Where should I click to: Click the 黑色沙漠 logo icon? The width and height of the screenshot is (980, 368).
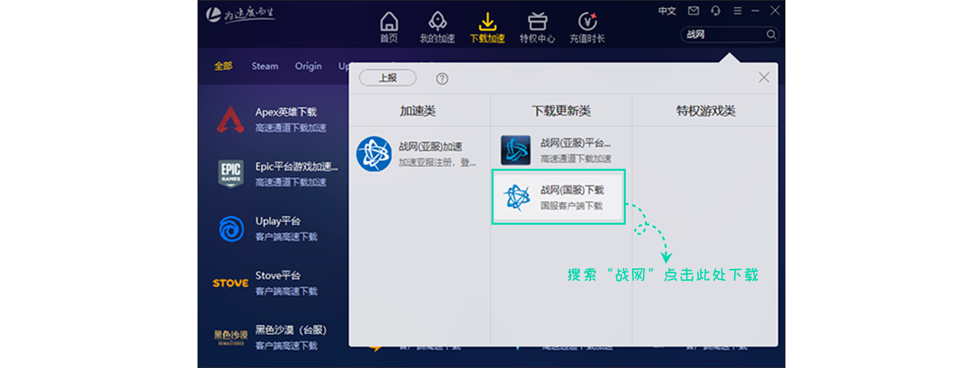231,338
